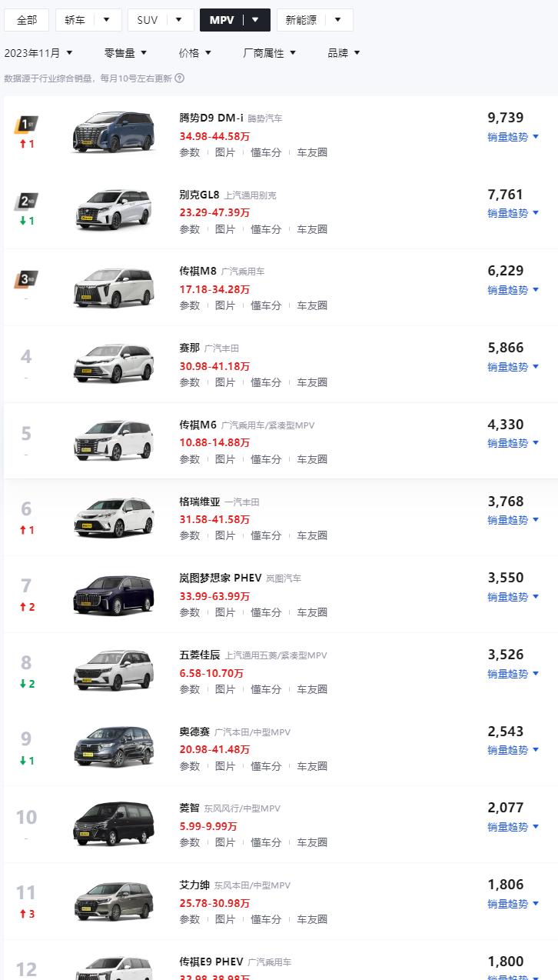Image resolution: width=558 pixels, height=980 pixels.
Task: Open 懂车分 link for 赛那
Action: tap(266, 382)
